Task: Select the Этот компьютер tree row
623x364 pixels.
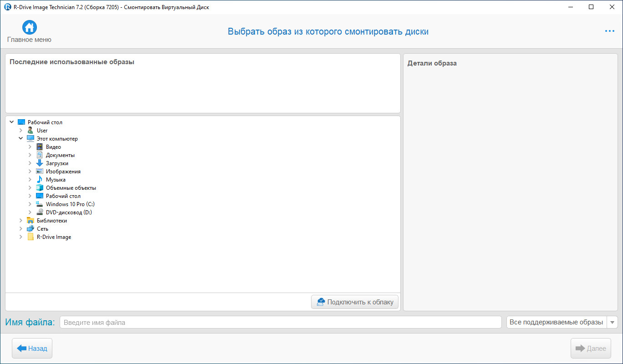Action: (x=203, y=139)
